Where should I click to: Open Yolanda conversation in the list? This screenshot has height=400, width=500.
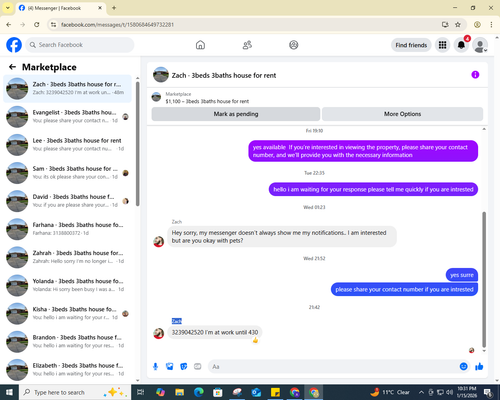[68, 285]
